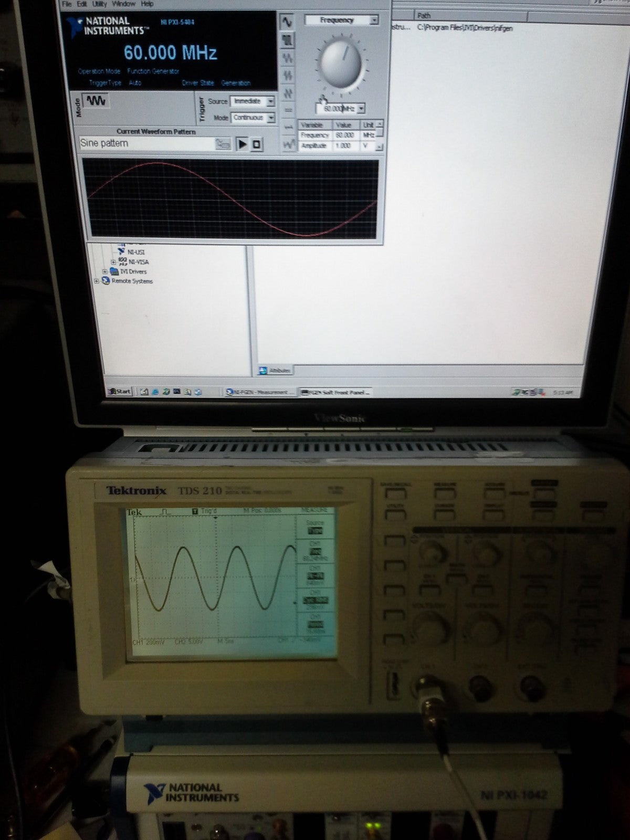The image size is (630, 840).
Task: Select Remote Systems in the tree
Action: tap(132, 281)
